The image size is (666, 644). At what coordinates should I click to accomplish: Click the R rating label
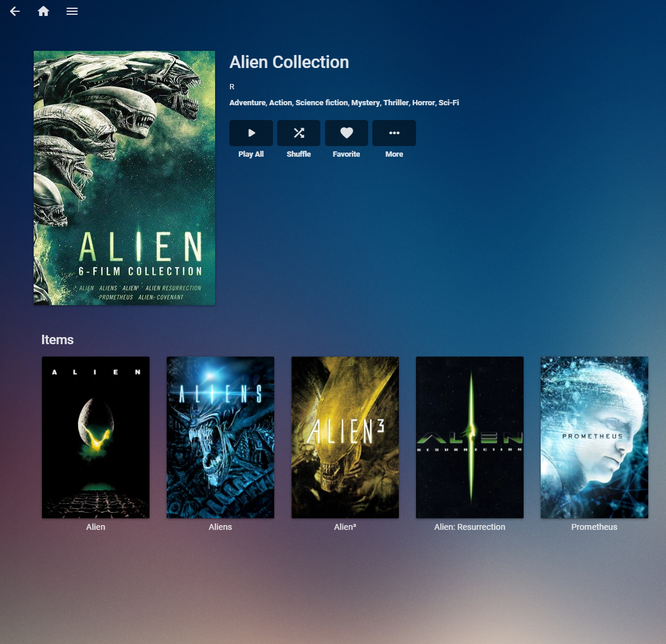point(232,87)
